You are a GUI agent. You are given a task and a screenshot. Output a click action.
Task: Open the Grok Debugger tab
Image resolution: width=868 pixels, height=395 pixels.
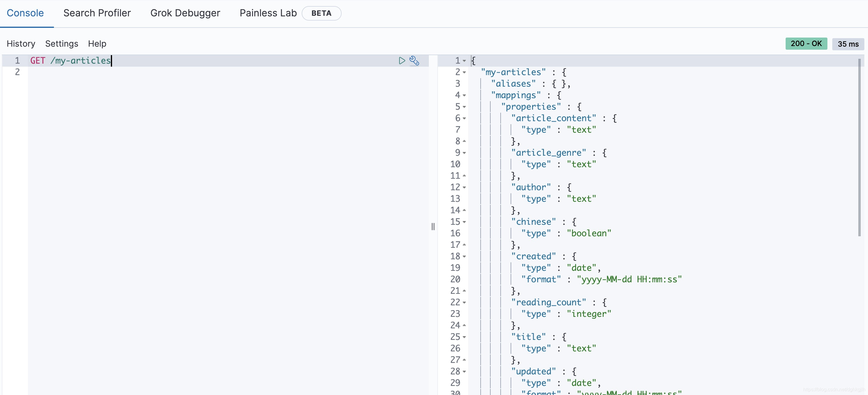point(185,13)
